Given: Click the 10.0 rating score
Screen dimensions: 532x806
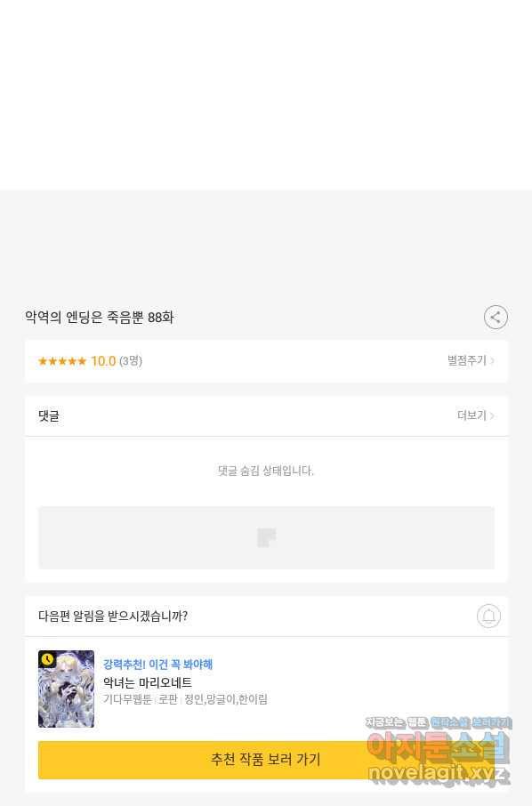Looking at the screenshot, I should (103, 361).
